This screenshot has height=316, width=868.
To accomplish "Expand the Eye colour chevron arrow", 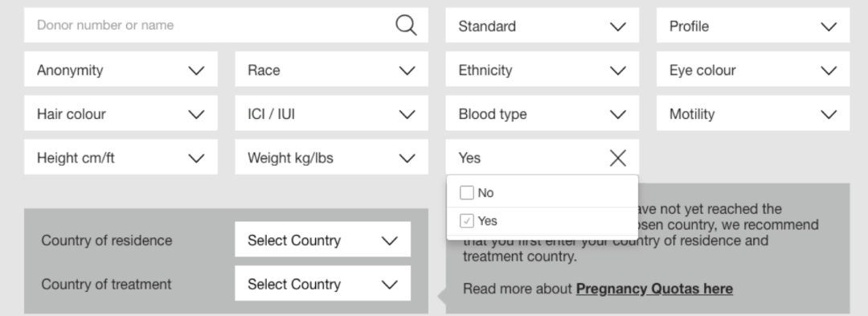I will tap(829, 70).
